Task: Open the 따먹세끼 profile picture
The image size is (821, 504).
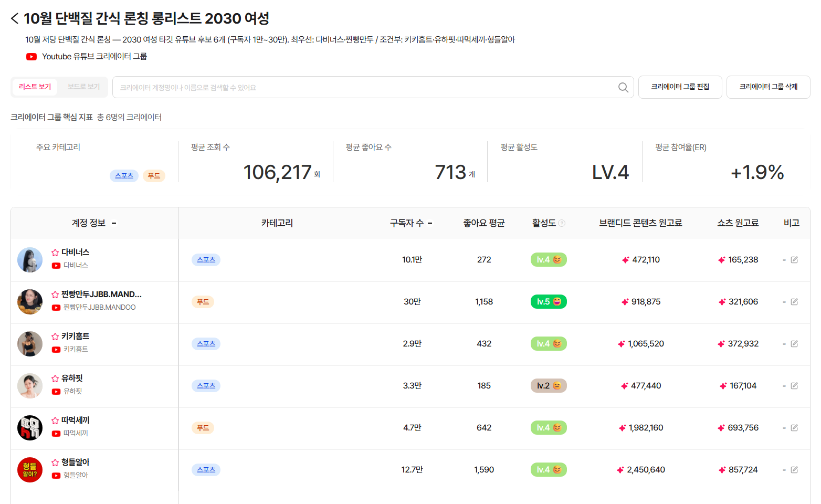Action: [x=30, y=428]
